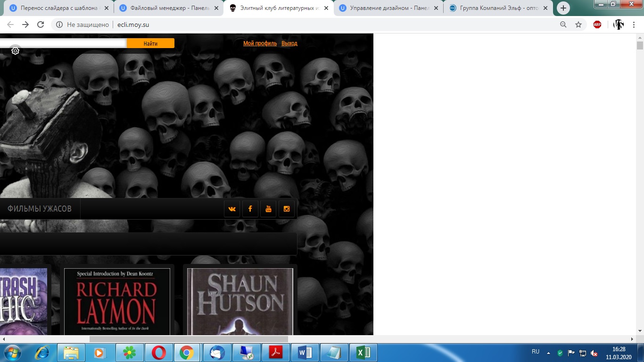644x362 pixels.
Task: Click the AdBlock Plus extension icon
Action: 597,25
